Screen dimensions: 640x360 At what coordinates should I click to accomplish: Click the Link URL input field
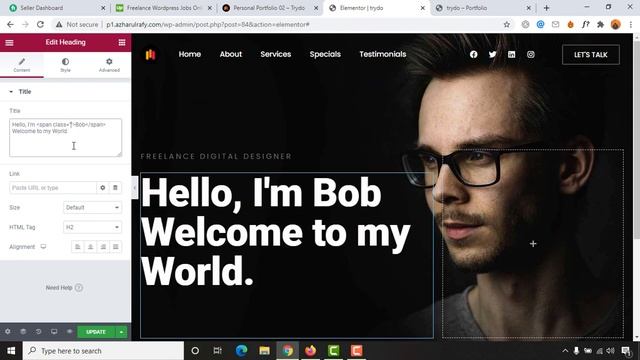53,188
